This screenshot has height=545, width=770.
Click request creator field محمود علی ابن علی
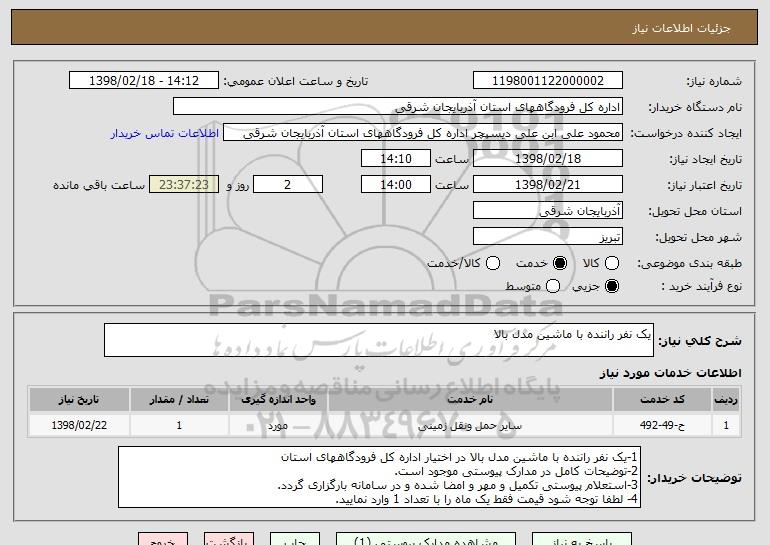[x=423, y=133]
